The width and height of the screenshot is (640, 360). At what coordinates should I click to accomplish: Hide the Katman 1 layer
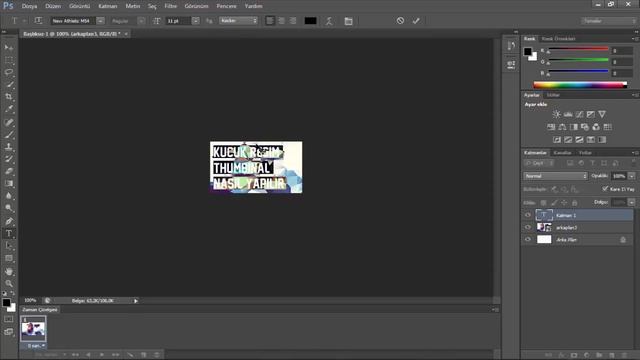(x=528, y=215)
